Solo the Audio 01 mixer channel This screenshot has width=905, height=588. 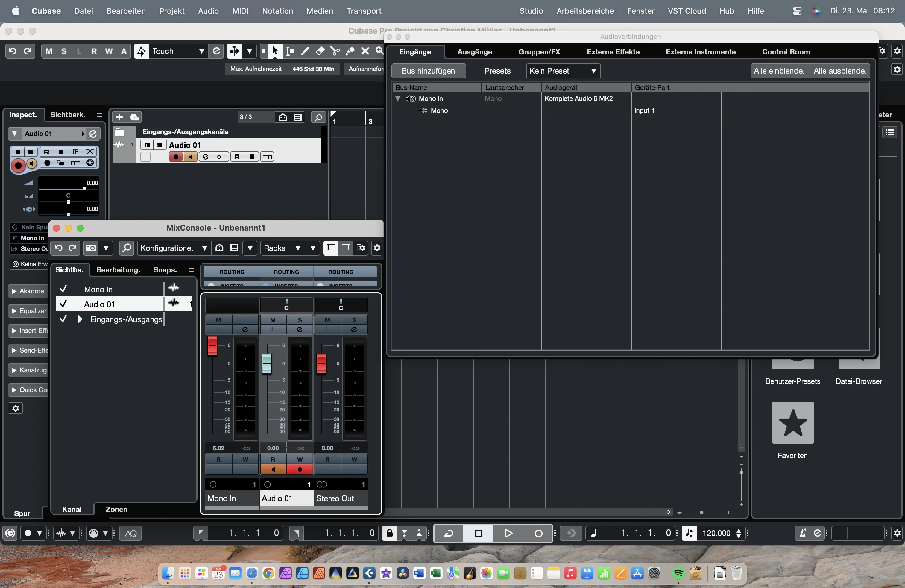300,320
